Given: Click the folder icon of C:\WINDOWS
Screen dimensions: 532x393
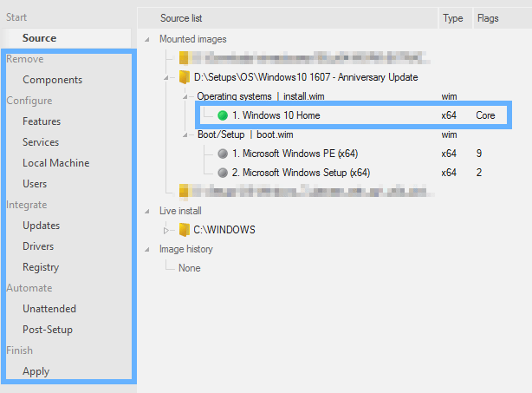Looking at the screenshot, I should (185, 230).
